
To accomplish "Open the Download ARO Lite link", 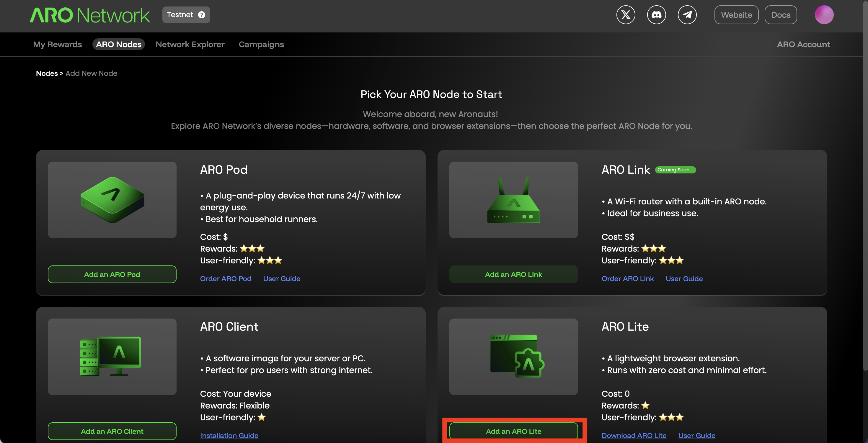I will tap(634, 436).
